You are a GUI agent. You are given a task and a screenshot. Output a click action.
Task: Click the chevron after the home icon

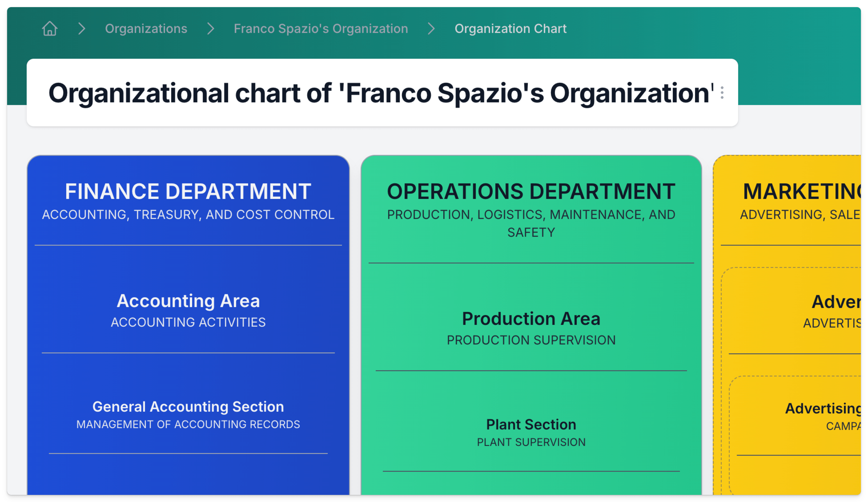82,29
